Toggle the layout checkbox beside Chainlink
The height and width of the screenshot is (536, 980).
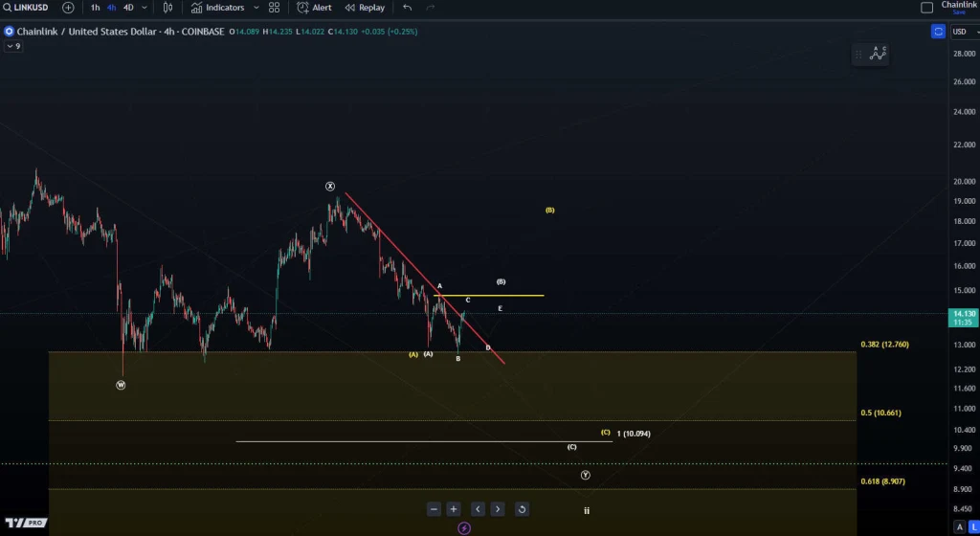click(926, 8)
